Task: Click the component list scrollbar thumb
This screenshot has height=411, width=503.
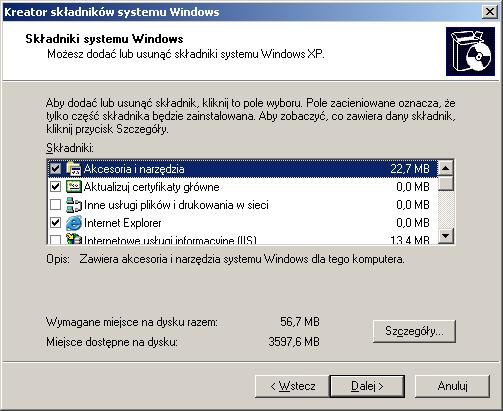Action: coord(446,183)
